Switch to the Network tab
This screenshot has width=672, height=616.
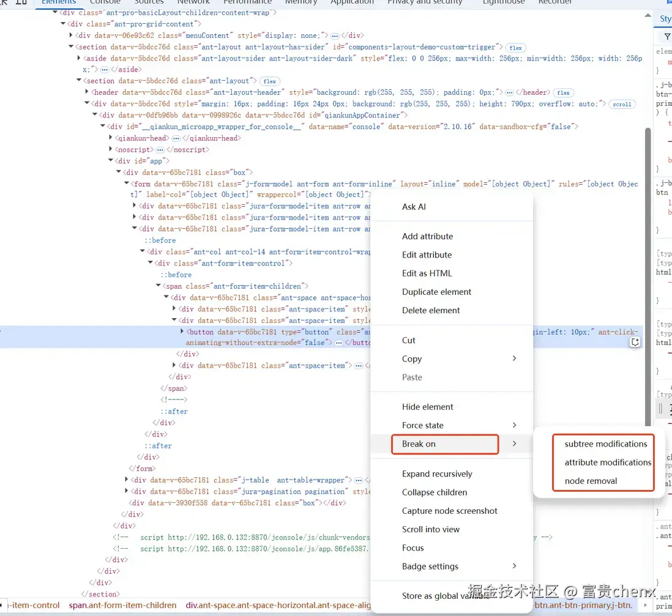[193, 2]
